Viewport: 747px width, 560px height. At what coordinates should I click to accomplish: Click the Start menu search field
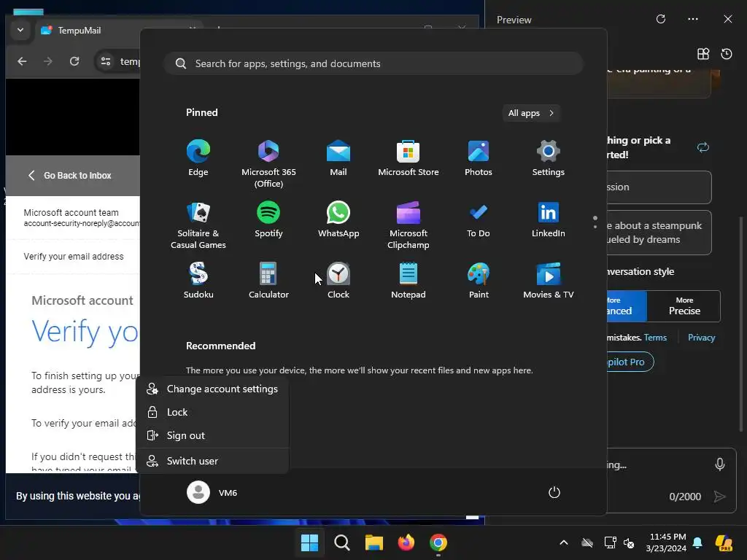(374, 64)
